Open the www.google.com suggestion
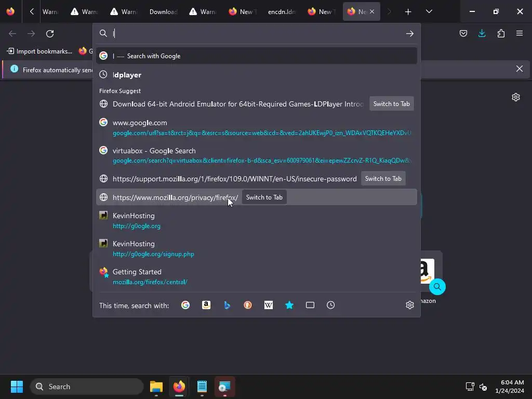 pyautogui.click(x=257, y=128)
